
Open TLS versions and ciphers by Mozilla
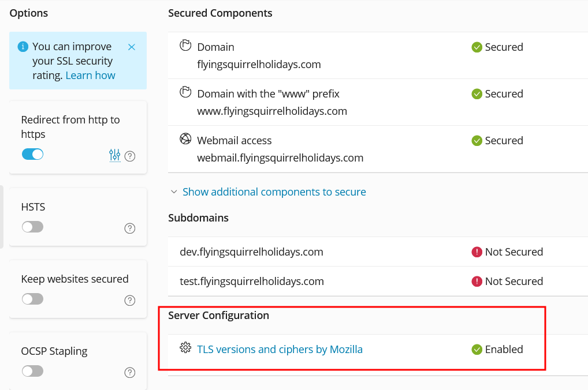280,349
